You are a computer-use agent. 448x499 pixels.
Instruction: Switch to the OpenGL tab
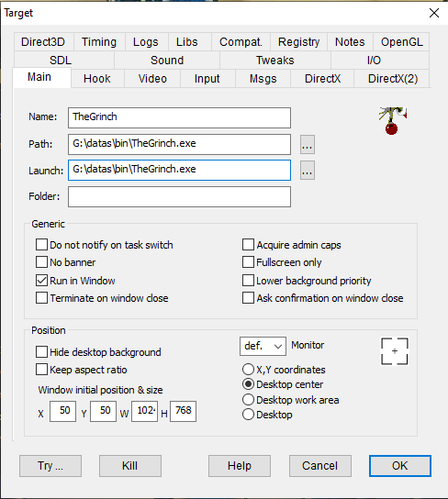(x=401, y=41)
